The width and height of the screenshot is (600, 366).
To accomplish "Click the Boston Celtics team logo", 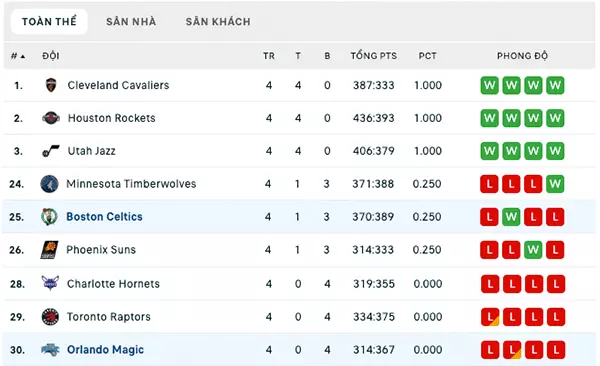I will tap(50, 217).
